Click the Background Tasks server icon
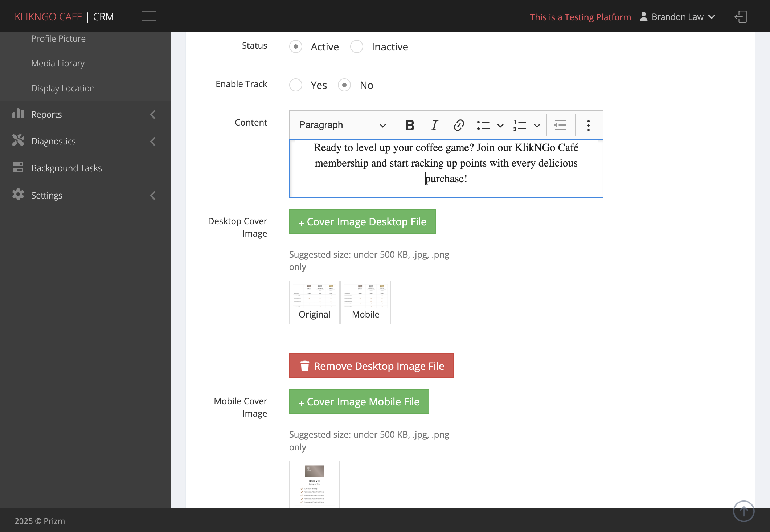Viewport: 770px width, 532px height. (18, 167)
